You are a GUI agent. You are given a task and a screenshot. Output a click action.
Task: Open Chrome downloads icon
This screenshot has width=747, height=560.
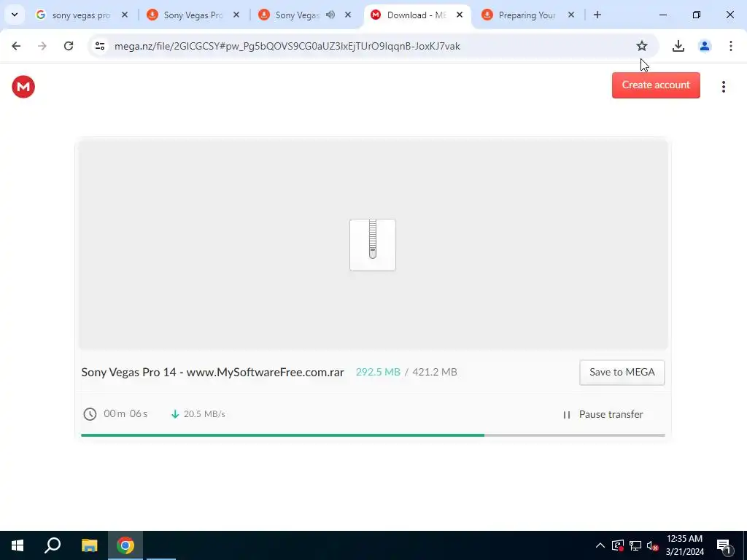678,46
